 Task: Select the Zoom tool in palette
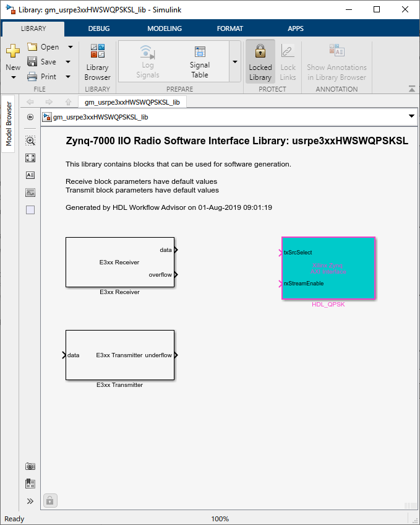(30, 141)
